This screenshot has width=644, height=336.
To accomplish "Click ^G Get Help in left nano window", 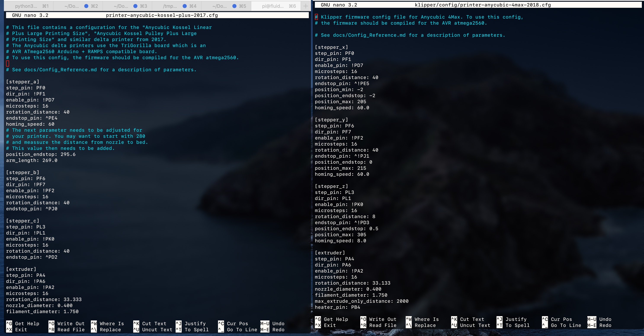I will (x=23, y=323).
